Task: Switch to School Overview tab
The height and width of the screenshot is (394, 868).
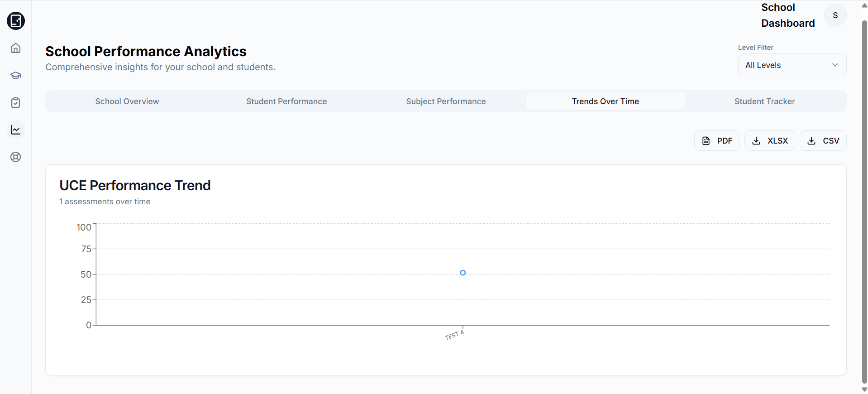Action: pyautogui.click(x=127, y=101)
